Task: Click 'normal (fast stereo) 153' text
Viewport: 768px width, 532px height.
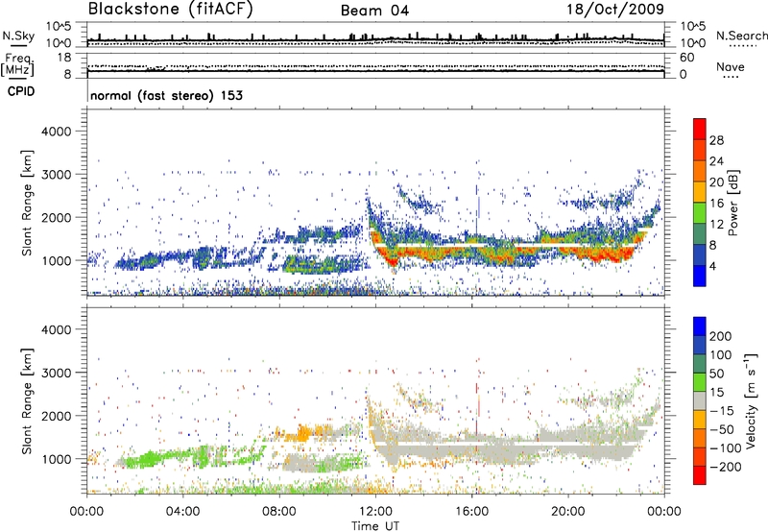Action: click(x=166, y=95)
